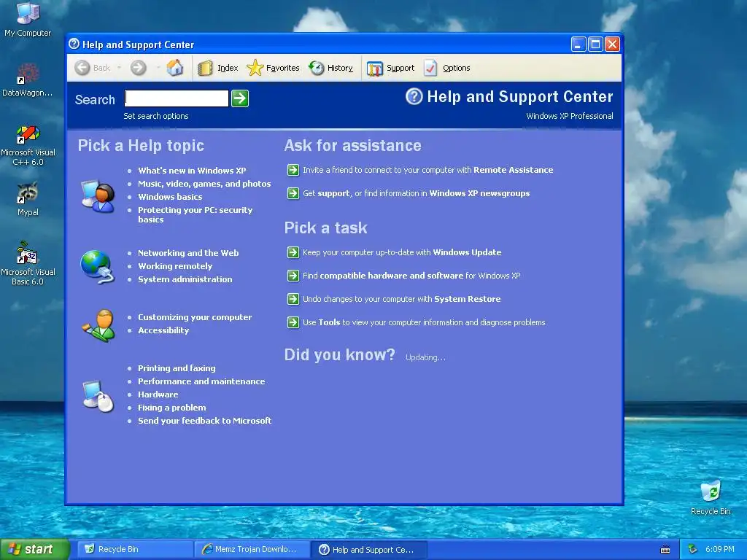Open History in the toolbar

[x=330, y=68]
